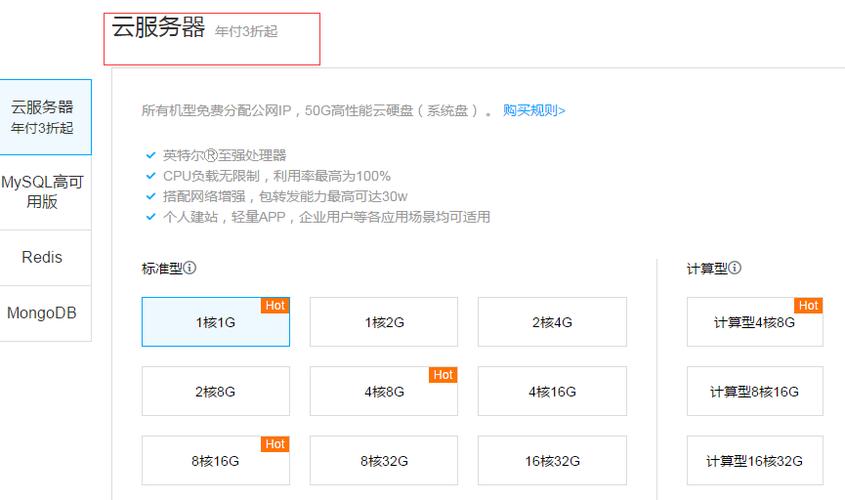Viewport: 845px width, 500px height.
Task: Pick the 4核8G standard option
Action: coord(384,391)
